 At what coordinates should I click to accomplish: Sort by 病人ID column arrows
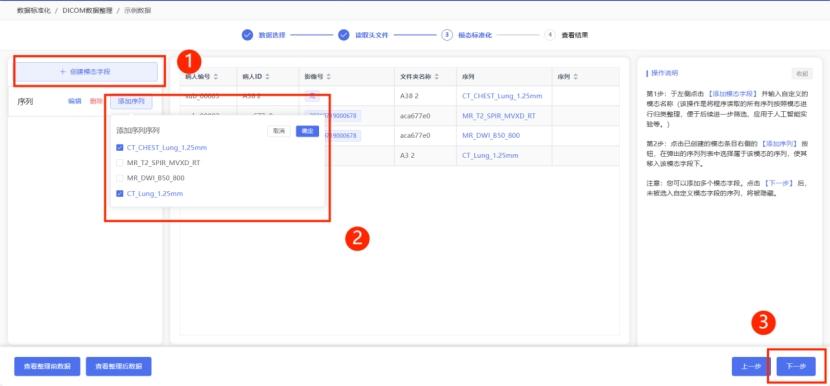coord(267,77)
